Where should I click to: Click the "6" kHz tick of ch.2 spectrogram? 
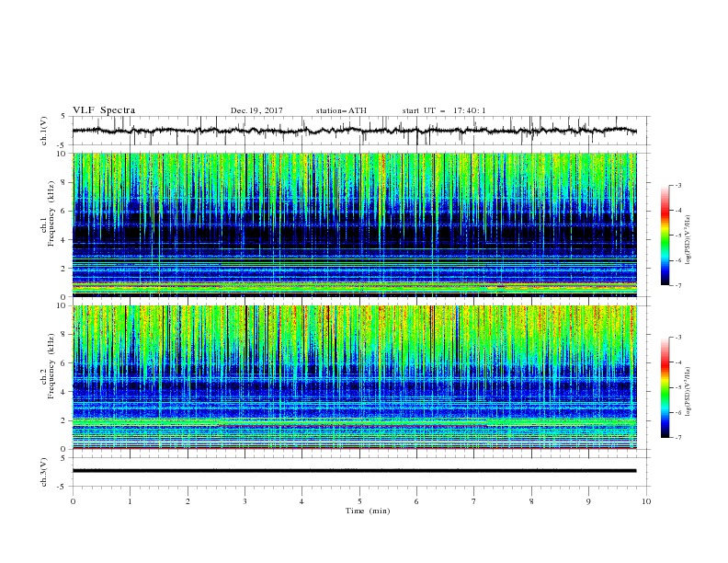click(x=65, y=363)
